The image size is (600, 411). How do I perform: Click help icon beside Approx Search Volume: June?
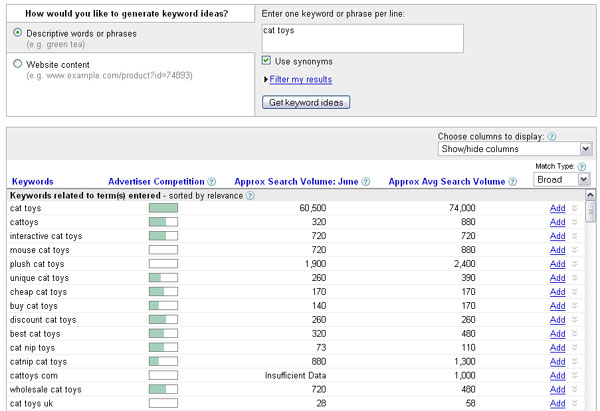(365, 182)
